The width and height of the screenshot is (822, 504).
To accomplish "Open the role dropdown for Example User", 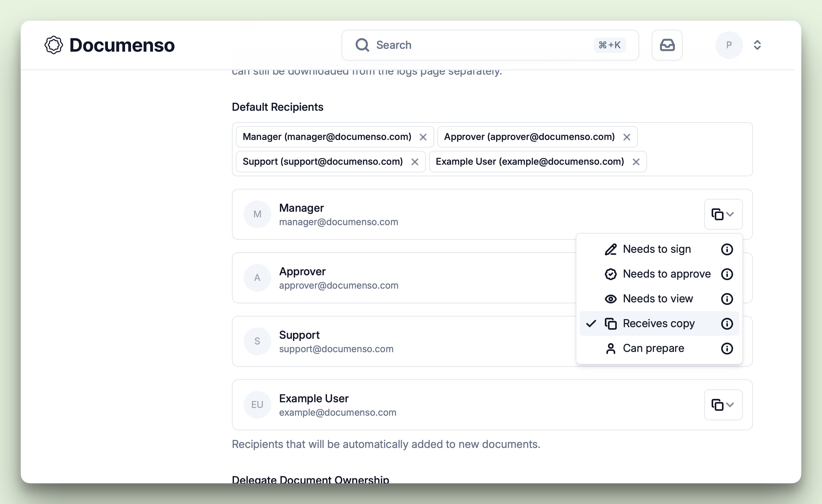I will [x=723, y=405].
